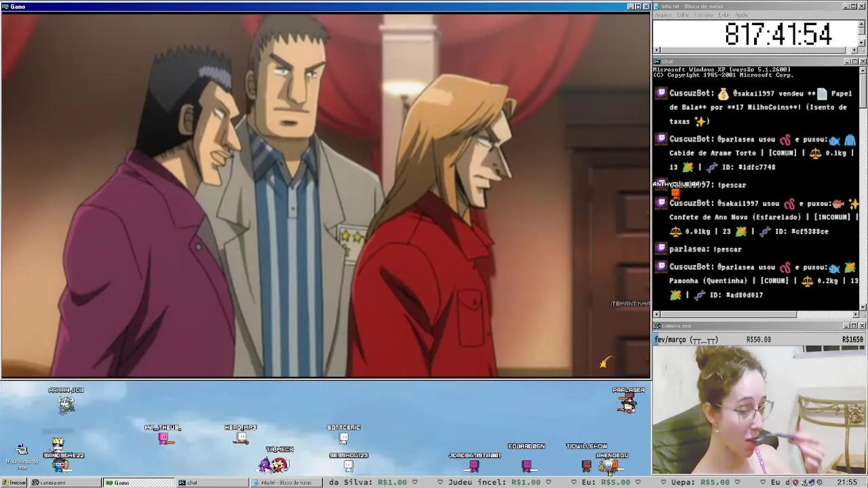Click the ARHAN_JOU avatar character
The height and width of the screenshot is (488, 868).
point(66,405)
